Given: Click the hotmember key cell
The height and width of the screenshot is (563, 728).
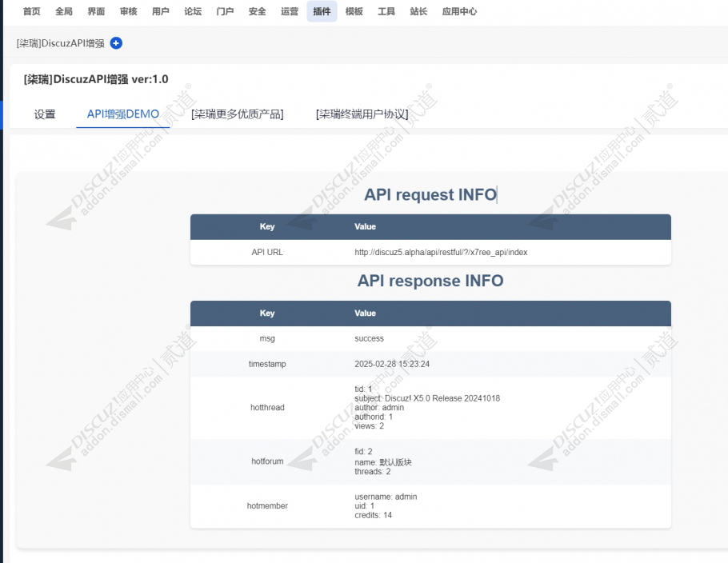Looking at the screenshot, I should (x=267, y=506).
